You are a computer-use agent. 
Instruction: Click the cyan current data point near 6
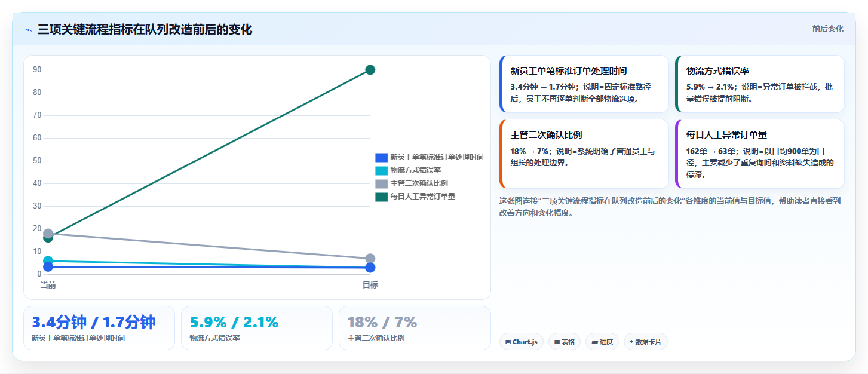pos(48,261)
